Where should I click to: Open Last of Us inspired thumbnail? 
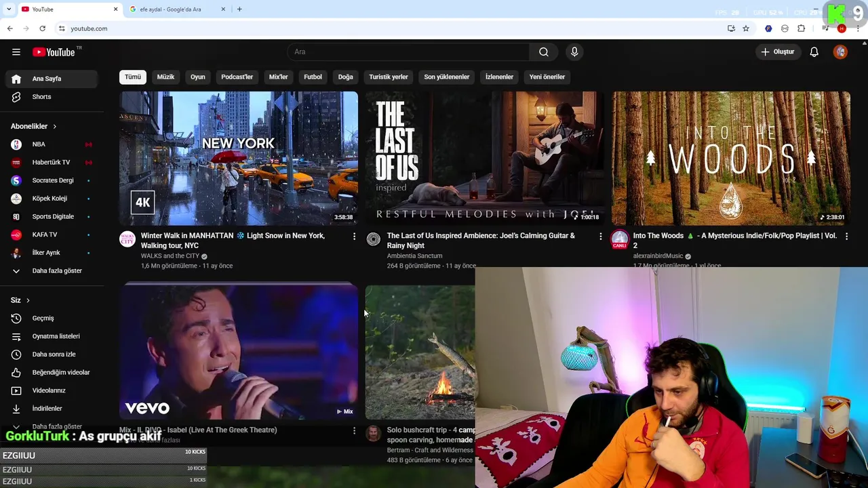[x=484, y=158]
